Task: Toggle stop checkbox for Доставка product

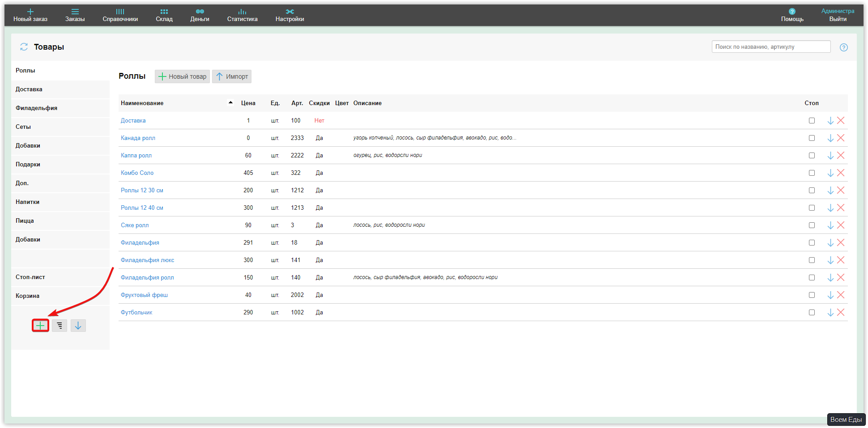Action: [x=812, y=120]
